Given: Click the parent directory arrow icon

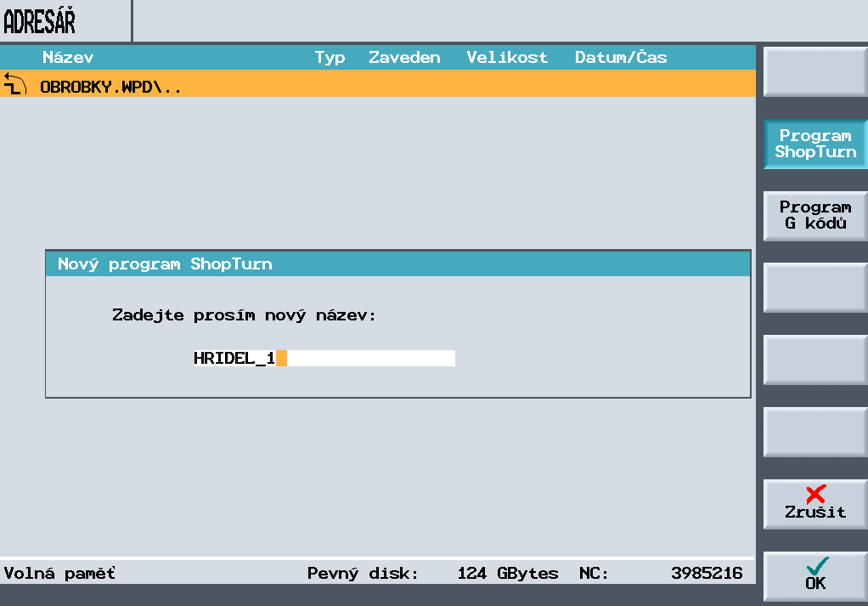Looking at the screenshot, I should 15,84.
